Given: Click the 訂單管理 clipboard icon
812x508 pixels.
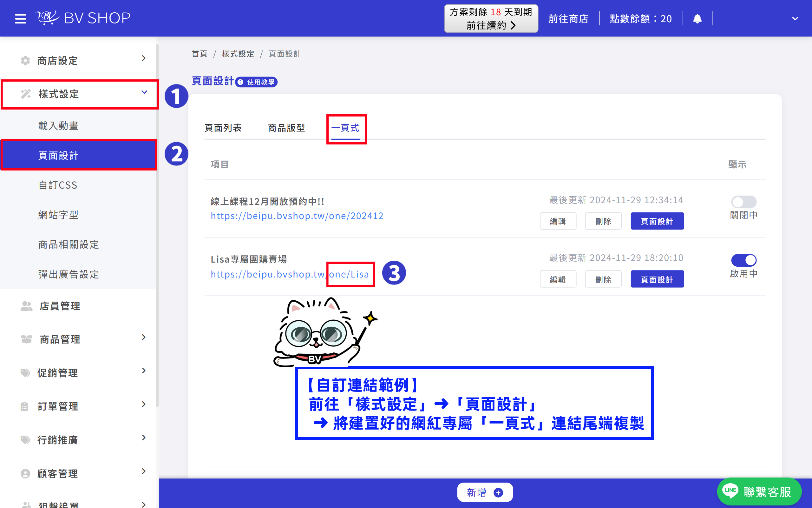Looking at the screenshot, I should click(x=24, y=406).
